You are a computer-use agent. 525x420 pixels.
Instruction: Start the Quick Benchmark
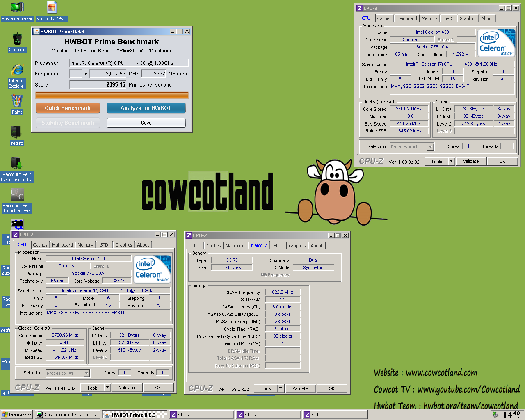point(68,108)
